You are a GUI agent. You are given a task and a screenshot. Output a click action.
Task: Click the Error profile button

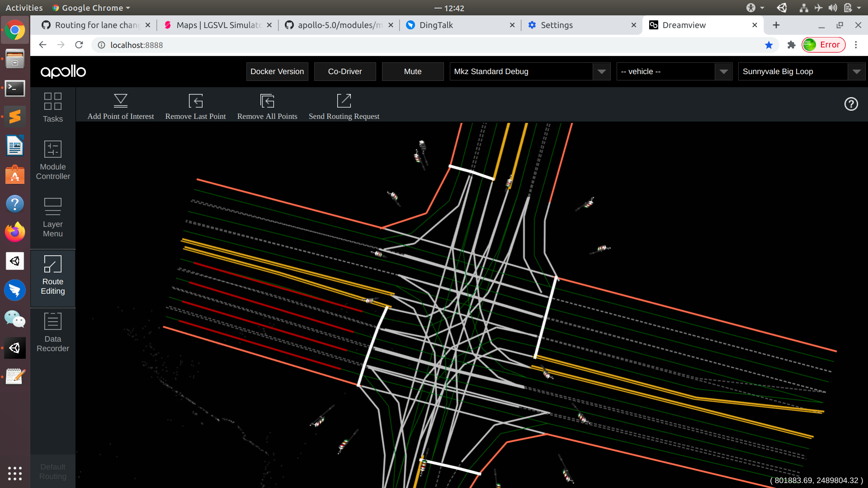point(823,45)
